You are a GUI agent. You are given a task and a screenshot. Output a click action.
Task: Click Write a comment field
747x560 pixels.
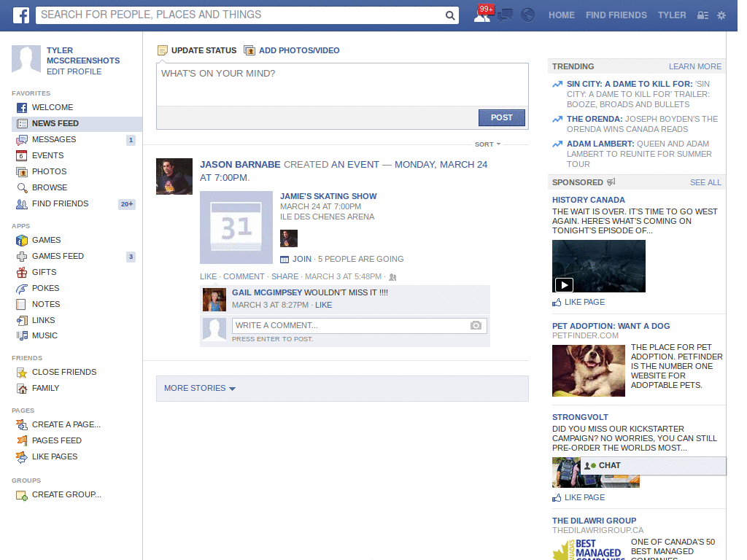351,326
